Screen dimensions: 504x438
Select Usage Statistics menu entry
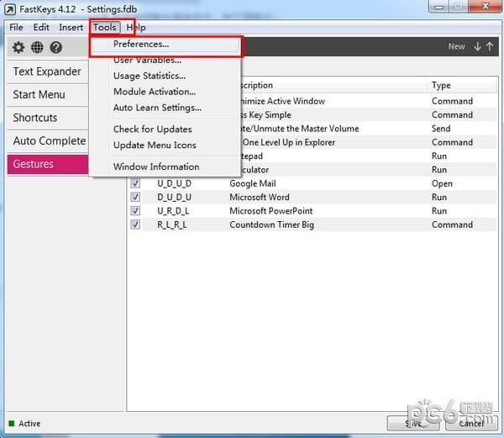coord(150,76)
